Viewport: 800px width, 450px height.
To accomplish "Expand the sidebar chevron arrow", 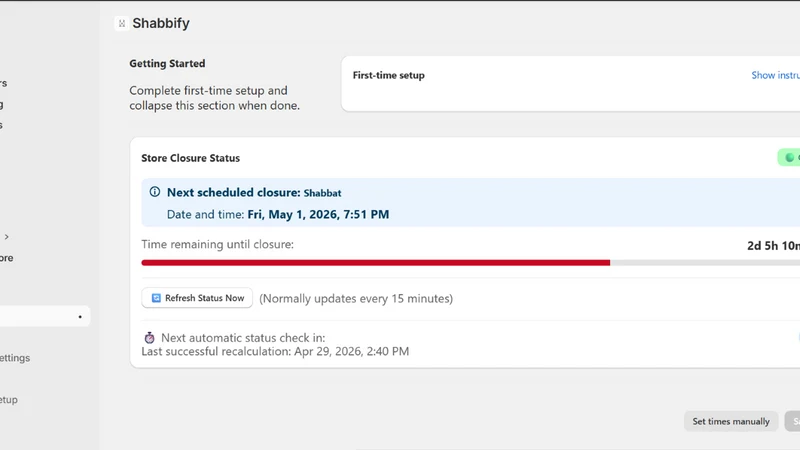I will [7, 237].
